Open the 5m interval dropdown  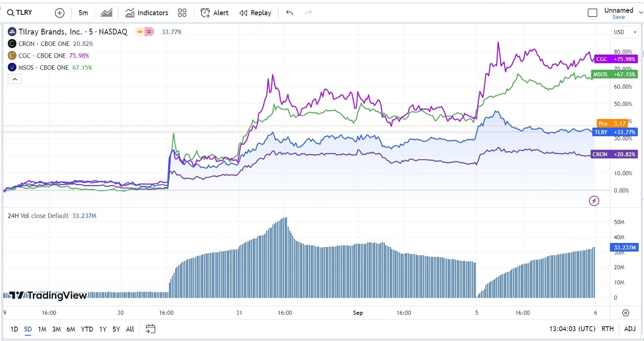click(x=83, y=13)
